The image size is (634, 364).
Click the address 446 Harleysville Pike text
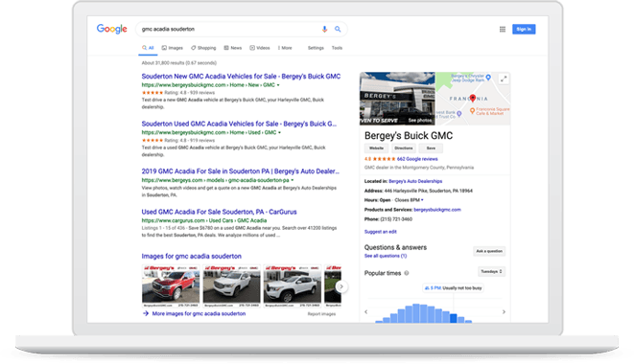428,191
